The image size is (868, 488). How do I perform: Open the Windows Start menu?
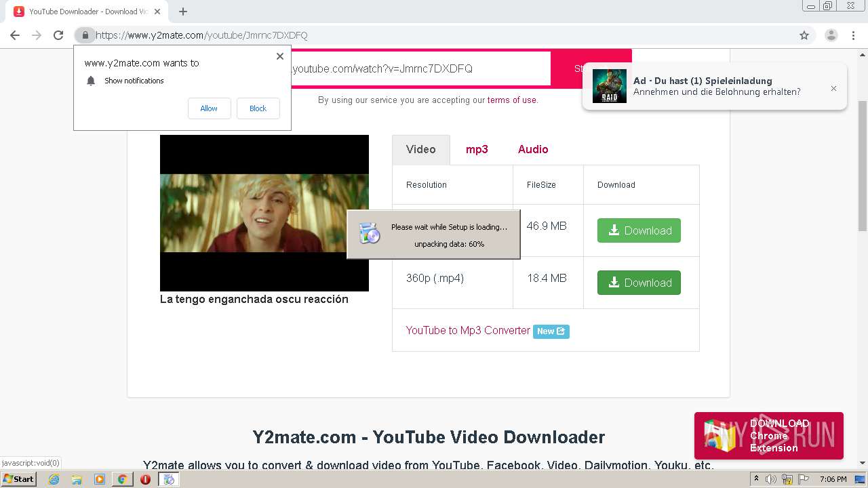pos(18,479)
